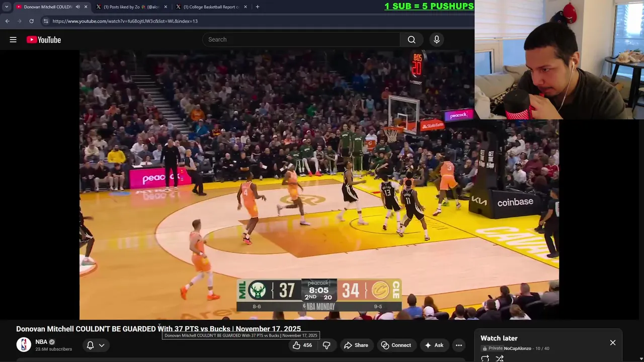Click the Share button
The height and width of the screenshot is (362, 644).
[356, 345]
